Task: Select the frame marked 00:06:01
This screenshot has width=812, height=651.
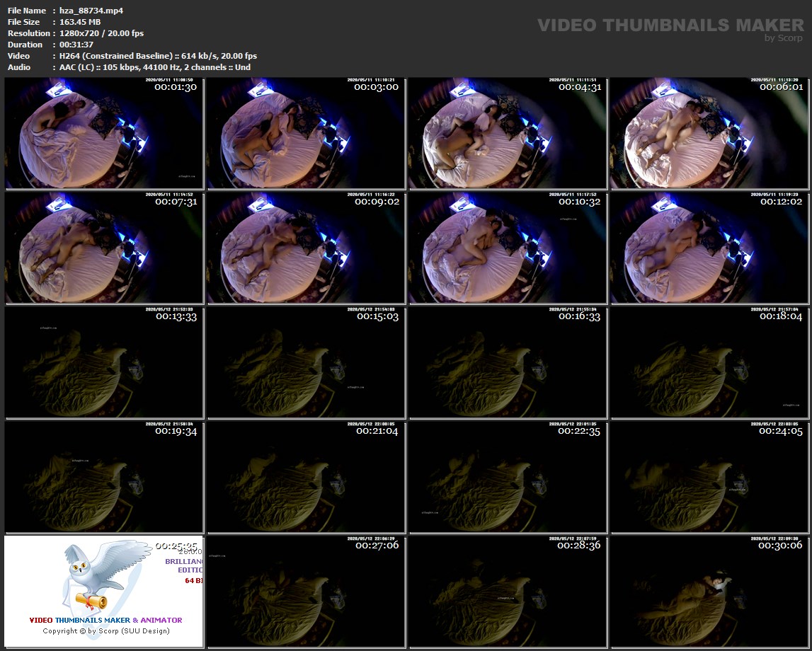Action: pos(710,133)
